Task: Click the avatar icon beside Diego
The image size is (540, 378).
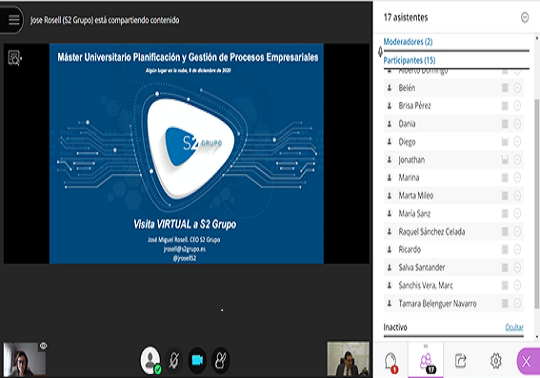Action: (390, 141)
